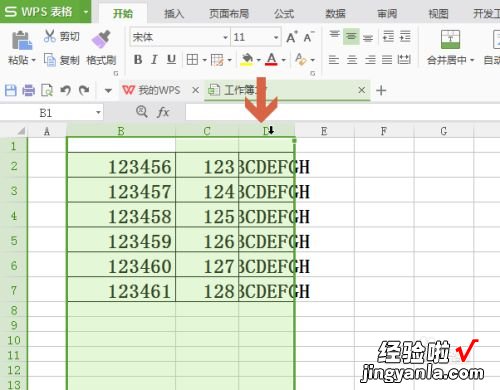
Task: Toggle middle vertical alignment
Action: coord(351,36)
